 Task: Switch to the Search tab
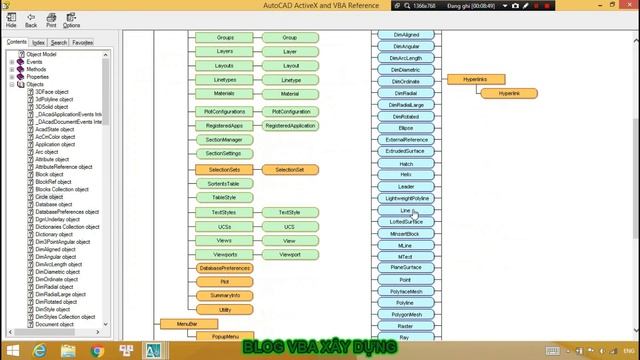59,42
